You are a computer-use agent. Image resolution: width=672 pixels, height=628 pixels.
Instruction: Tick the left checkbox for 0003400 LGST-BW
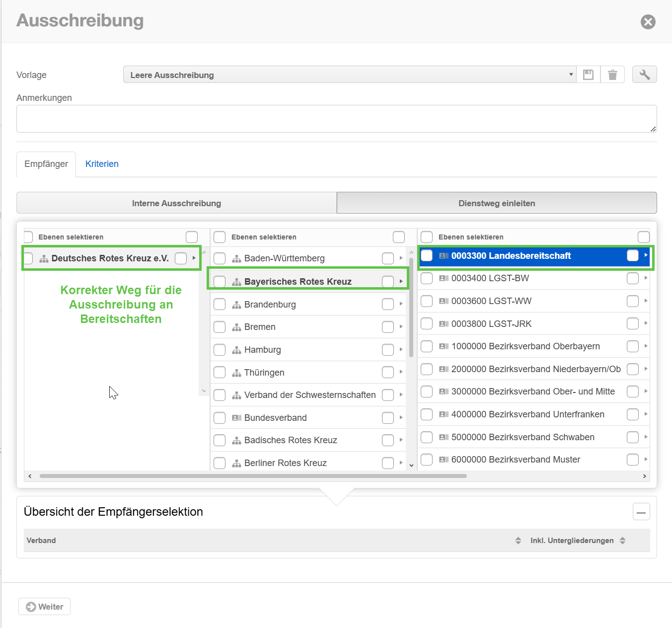tap(427, 278)
